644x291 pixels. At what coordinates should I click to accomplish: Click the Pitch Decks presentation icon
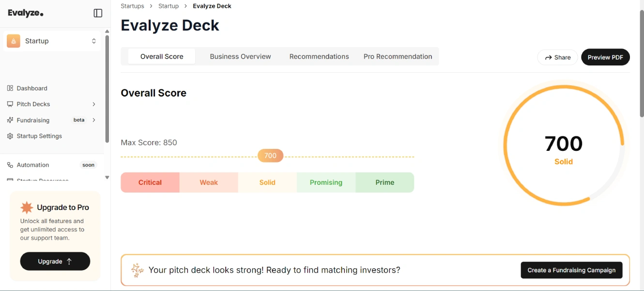point(10,104)
